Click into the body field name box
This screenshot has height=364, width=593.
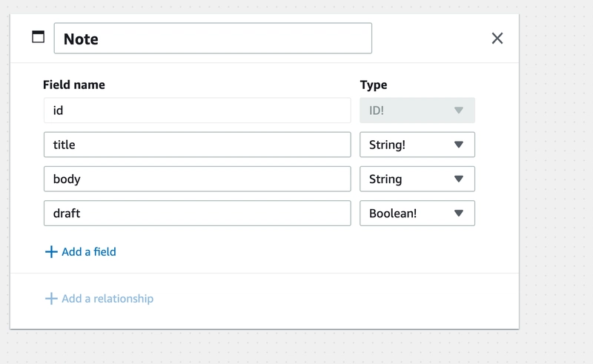pos(197,179)
